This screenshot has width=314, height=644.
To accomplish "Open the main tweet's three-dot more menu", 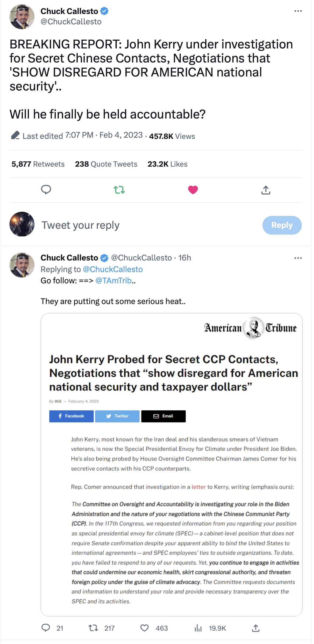I will [x=298, y=11].
